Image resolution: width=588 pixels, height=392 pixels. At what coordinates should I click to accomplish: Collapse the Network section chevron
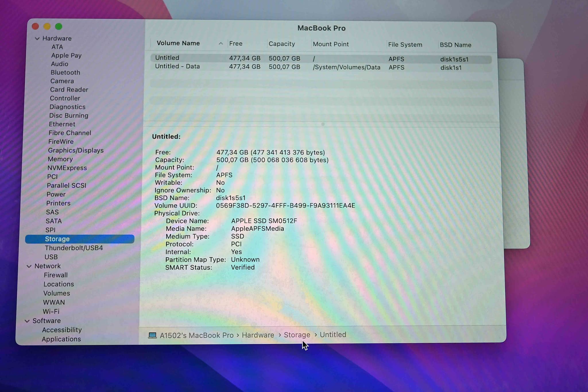click(29, 266)
